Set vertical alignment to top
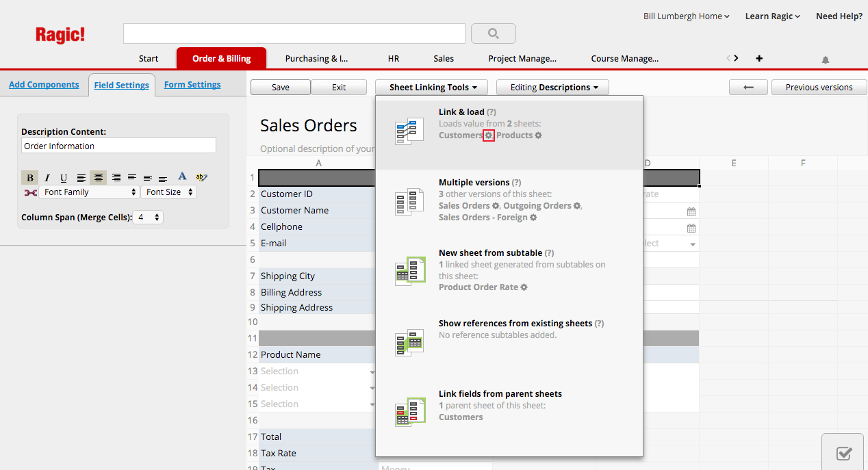 coord(132,178)
